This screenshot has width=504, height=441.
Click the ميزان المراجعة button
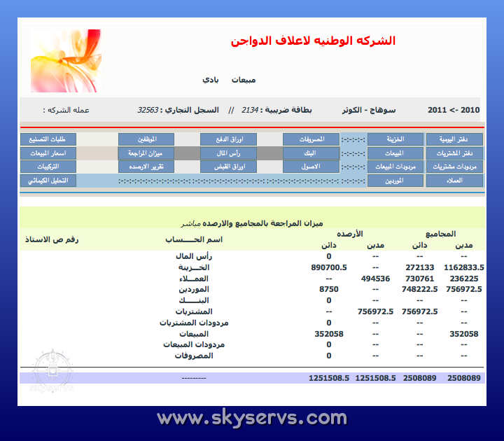146,153
